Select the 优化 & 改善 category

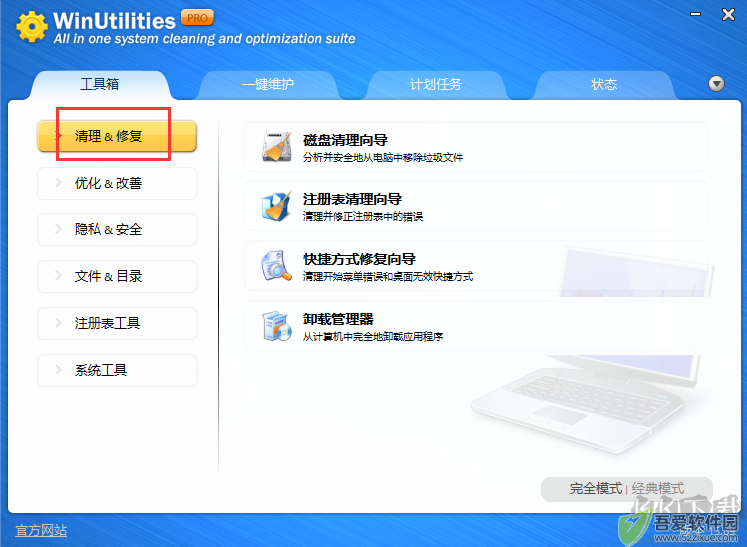click(117, 183)
